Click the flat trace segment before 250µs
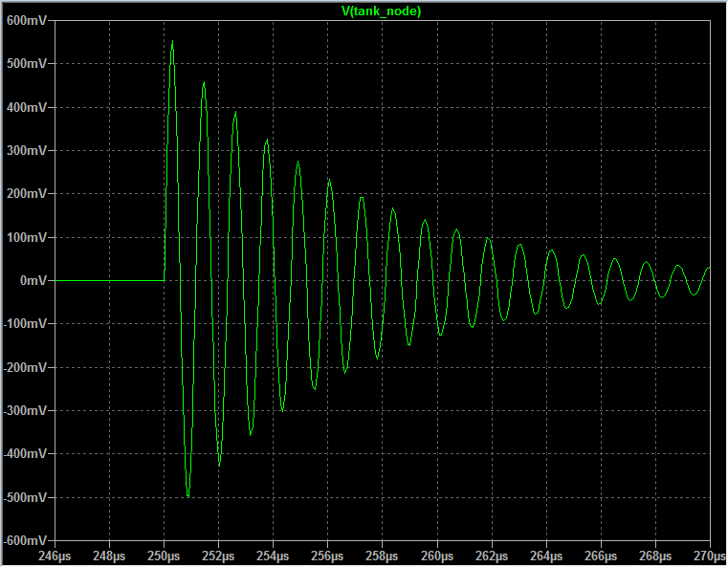The image size is (728, 567). tap(109, 280)
